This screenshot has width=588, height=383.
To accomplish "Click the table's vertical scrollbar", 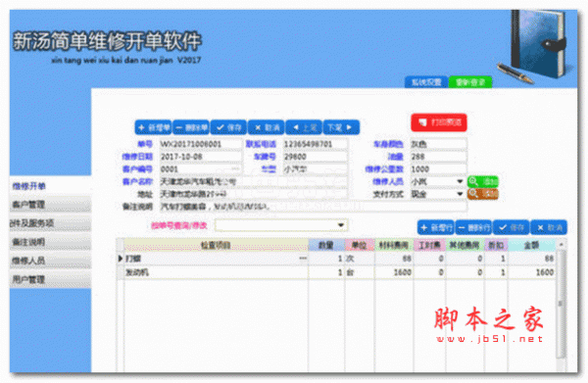I will click(x=561, y=305).
